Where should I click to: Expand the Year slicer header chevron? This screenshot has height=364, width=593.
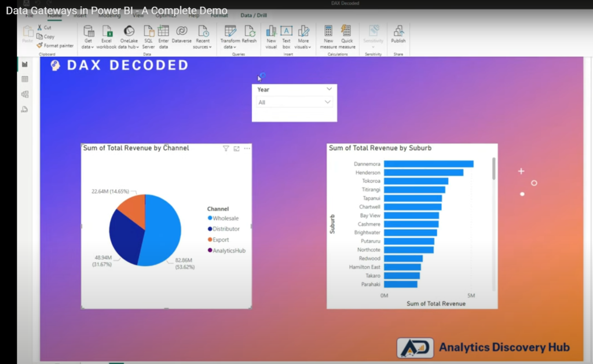(329, 89)
